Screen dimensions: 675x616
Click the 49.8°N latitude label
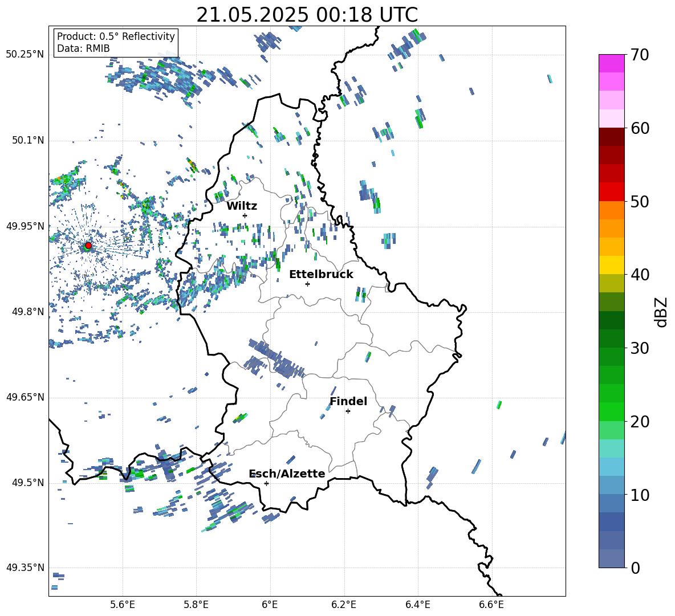tap(28, 312)
